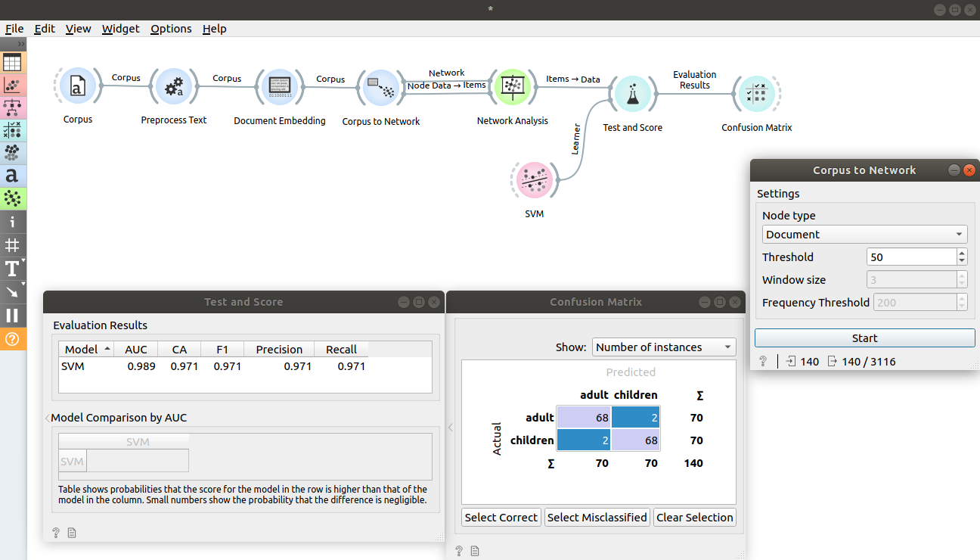The image size is (980, 560).
Task: Open the Options menu
Action: click(x=171, y=29)
